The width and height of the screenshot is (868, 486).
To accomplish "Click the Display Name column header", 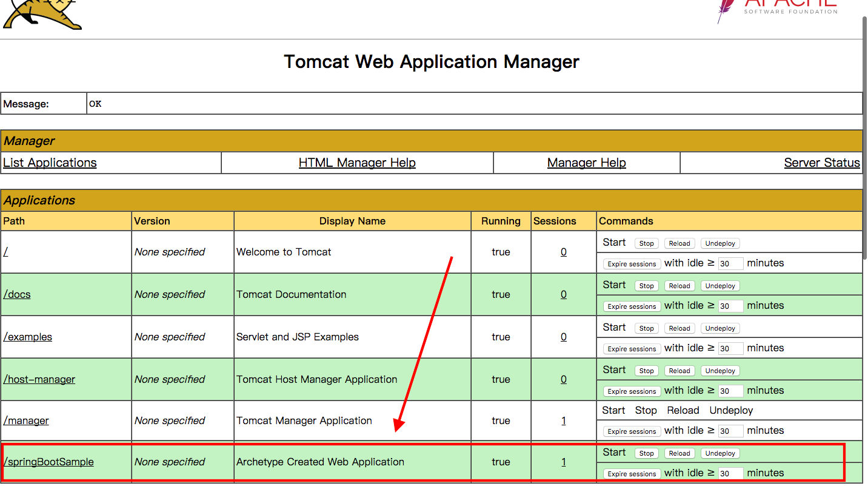I will click(x=352, y=221).
